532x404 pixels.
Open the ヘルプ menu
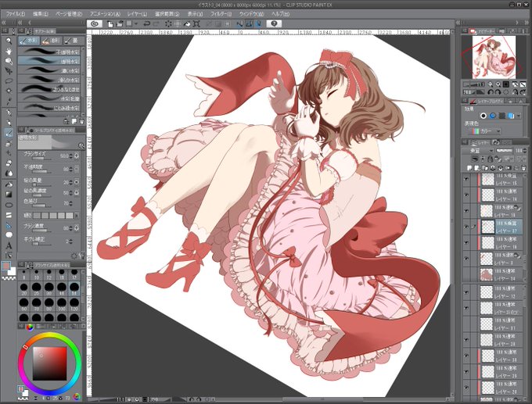point(280,14)
